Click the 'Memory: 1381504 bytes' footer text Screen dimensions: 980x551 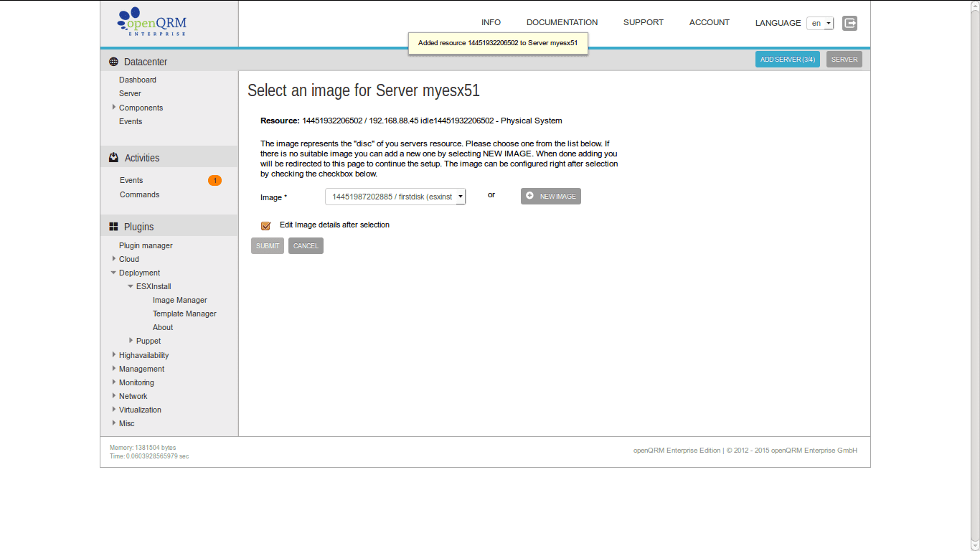point(143,448)
